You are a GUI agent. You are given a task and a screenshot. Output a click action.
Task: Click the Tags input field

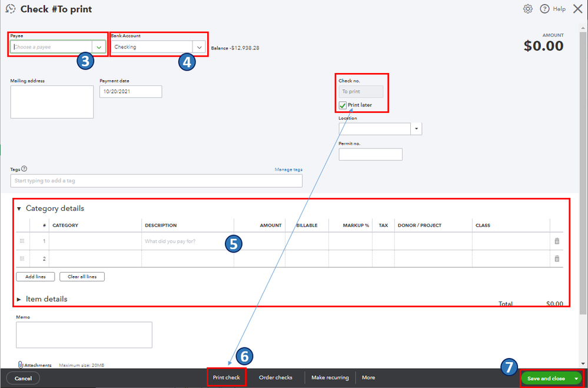point(157,181)
